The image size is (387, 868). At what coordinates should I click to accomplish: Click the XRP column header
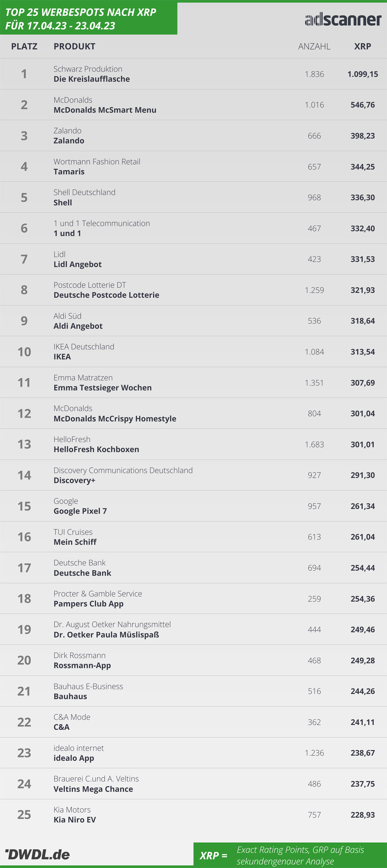[362, 46]
